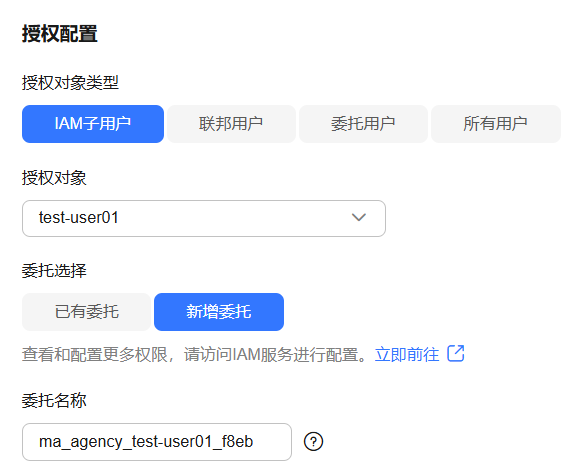
Task: Select the IAM子用户 option
Action: coord(93,124)
